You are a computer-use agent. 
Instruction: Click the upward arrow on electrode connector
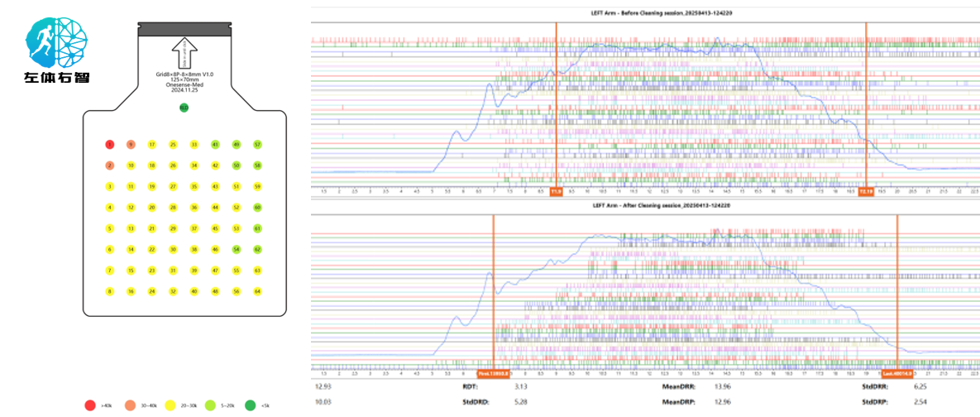(x=184, y=53)
